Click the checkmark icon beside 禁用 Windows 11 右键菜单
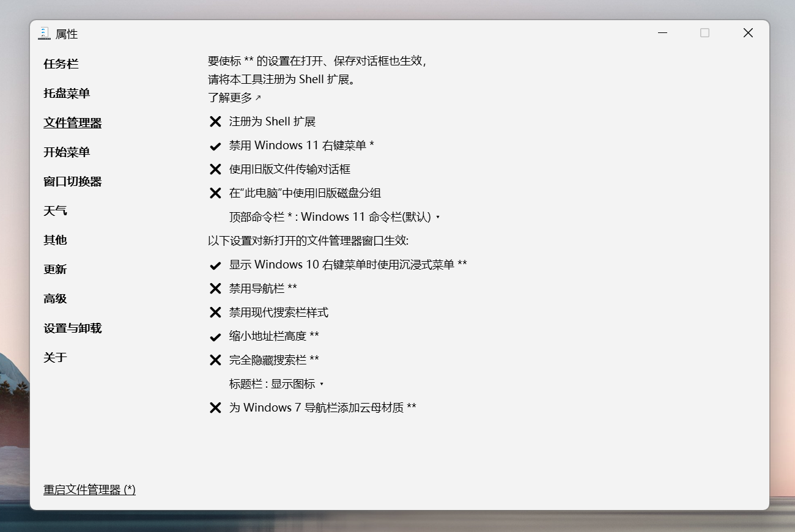 [215, 146]
